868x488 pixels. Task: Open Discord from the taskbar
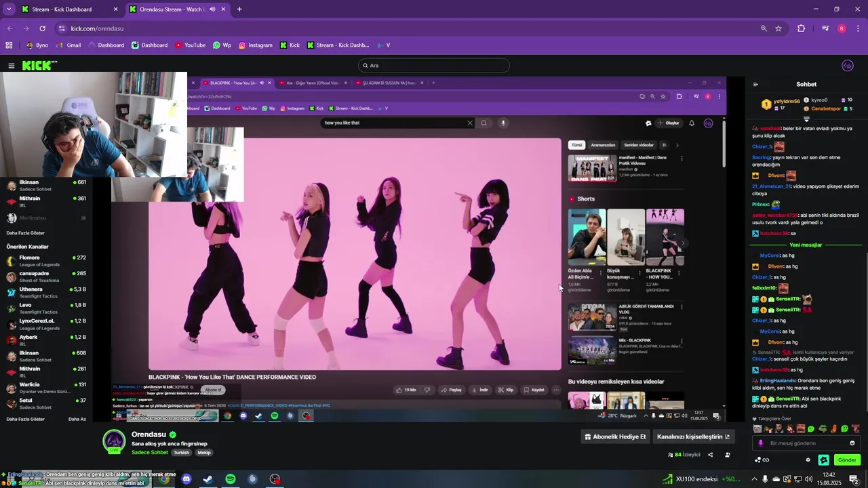pyautogui.click(x=186, y=479)
